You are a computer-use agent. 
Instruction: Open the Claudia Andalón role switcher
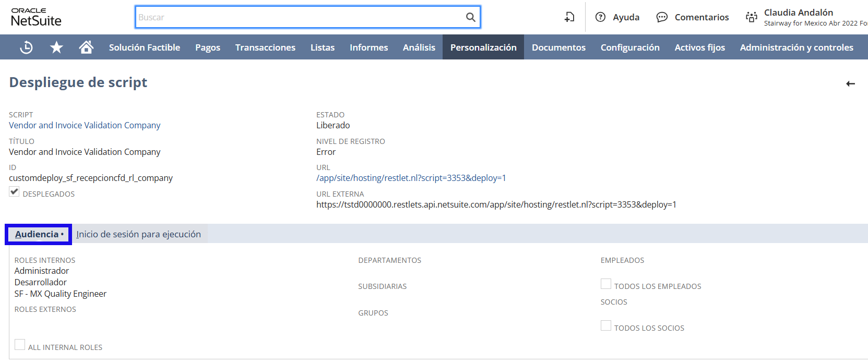[x=798, y=17]
